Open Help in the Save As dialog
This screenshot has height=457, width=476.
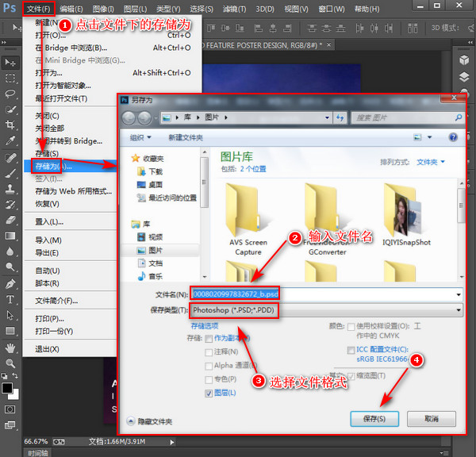click(x=453, y=137)
